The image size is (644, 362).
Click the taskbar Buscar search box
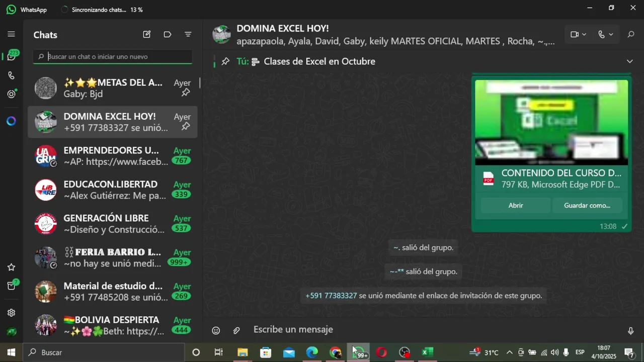[x=104, y=352]
